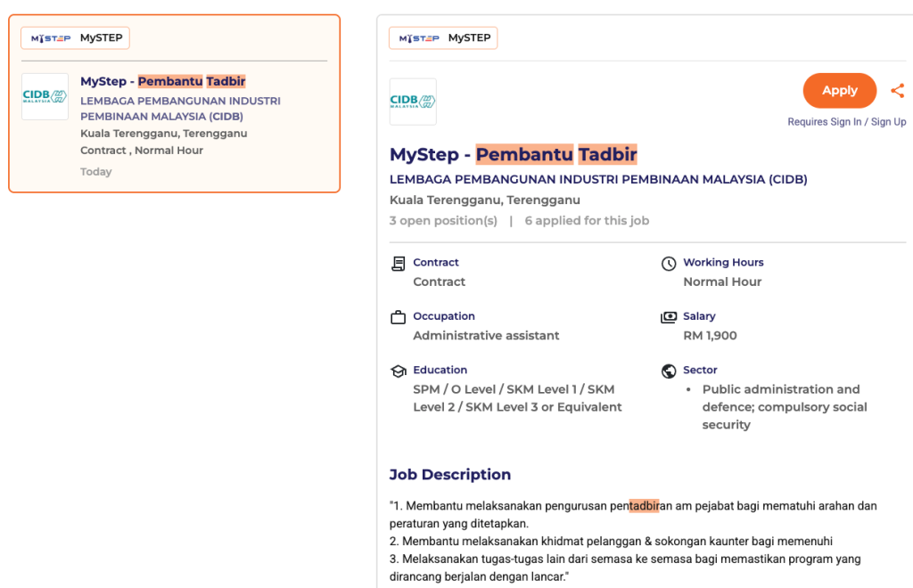Click the orange Apply button

click(x=839, y=91)
